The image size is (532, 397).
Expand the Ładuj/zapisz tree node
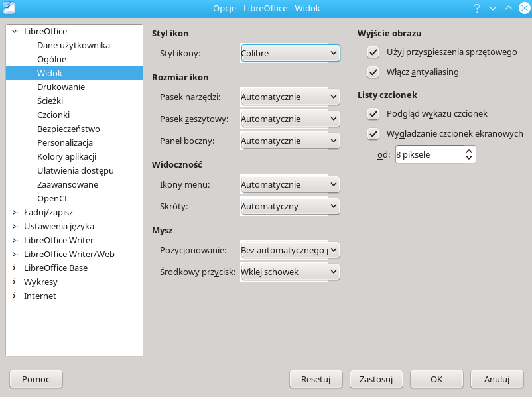(15, 212)
